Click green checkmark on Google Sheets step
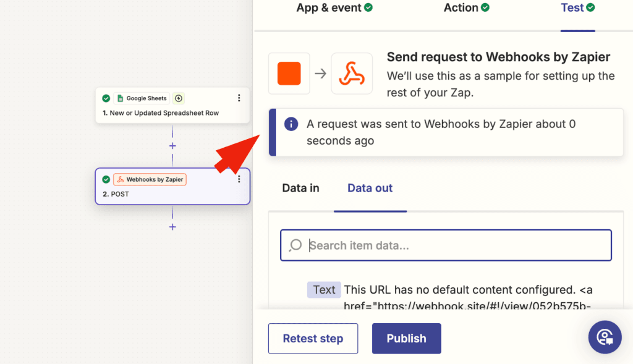 (x=106, y=98)
